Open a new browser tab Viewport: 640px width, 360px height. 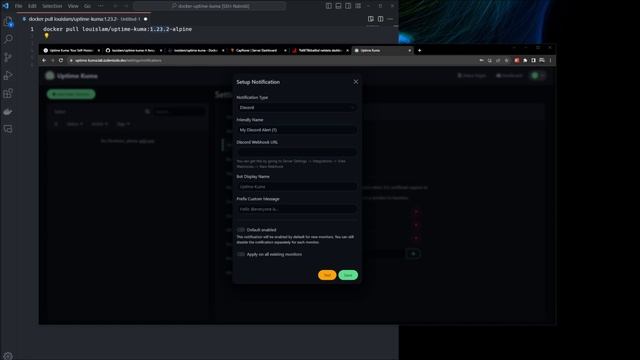[420, 51]
